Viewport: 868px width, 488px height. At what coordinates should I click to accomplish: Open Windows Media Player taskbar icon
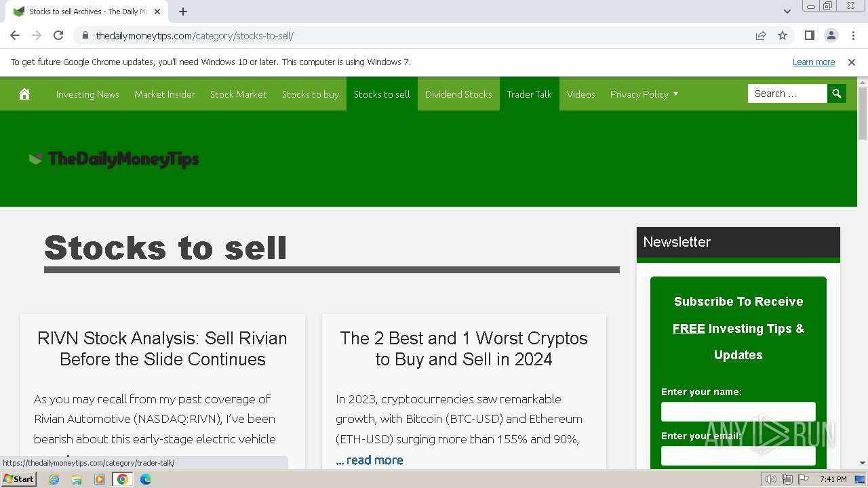(100, 479)
